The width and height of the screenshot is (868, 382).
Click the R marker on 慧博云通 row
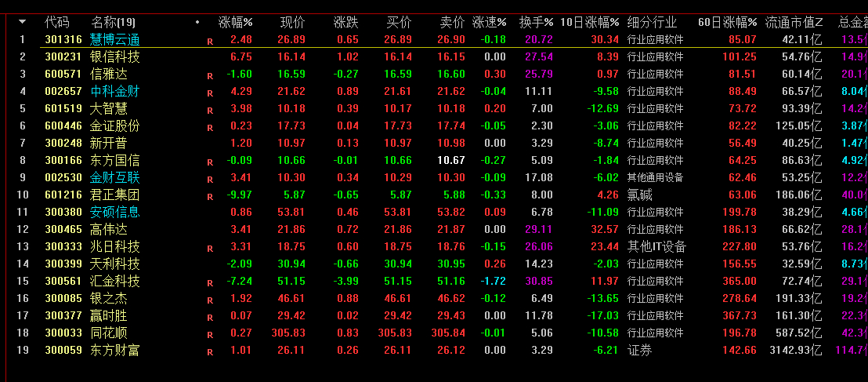point(210,41)
